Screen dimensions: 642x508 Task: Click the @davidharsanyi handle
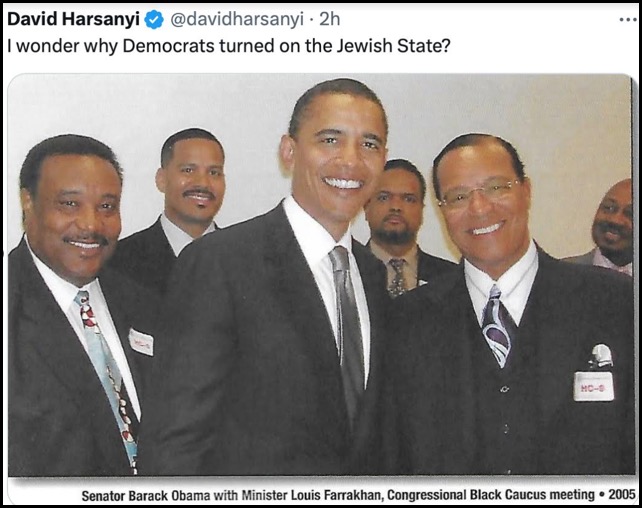pyautogui.click(x=237, y=19)
